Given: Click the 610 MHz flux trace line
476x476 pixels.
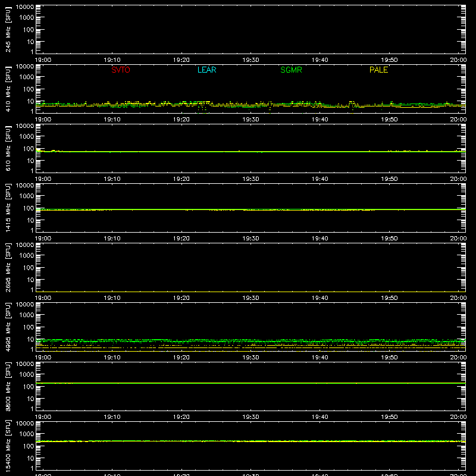Looking at the screenshot, I should [250, 152].
